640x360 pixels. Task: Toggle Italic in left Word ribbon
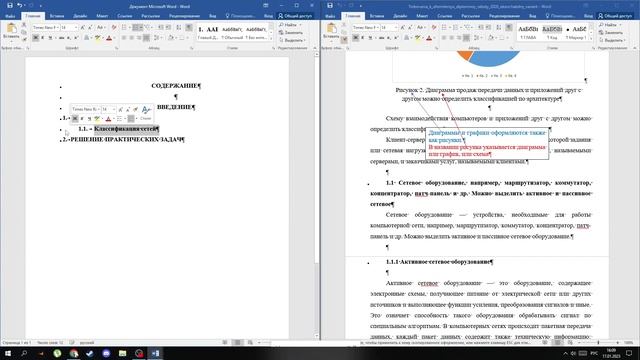point(43,38)
